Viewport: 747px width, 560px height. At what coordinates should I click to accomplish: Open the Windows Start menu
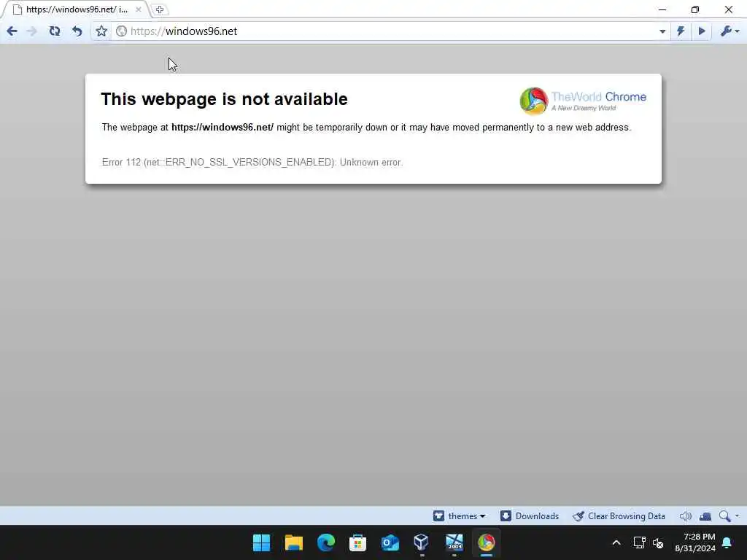coord(262,542)
